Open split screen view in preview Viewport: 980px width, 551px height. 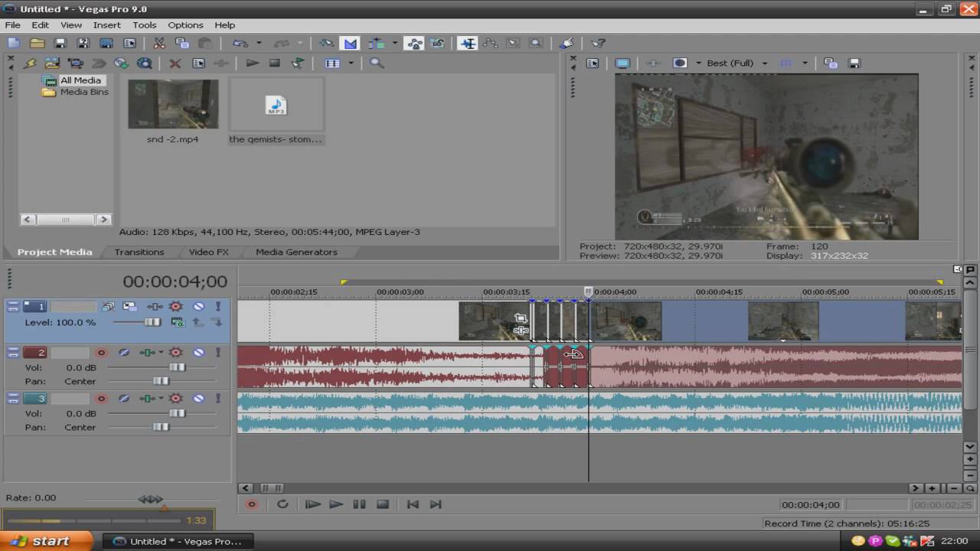point(679,64)
